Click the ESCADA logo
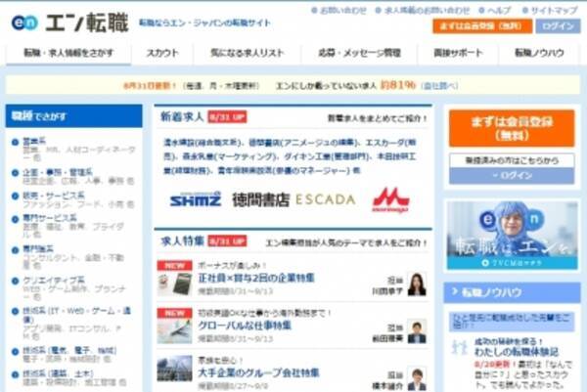This screenshot has height=392, width=587. coord(326,199)
